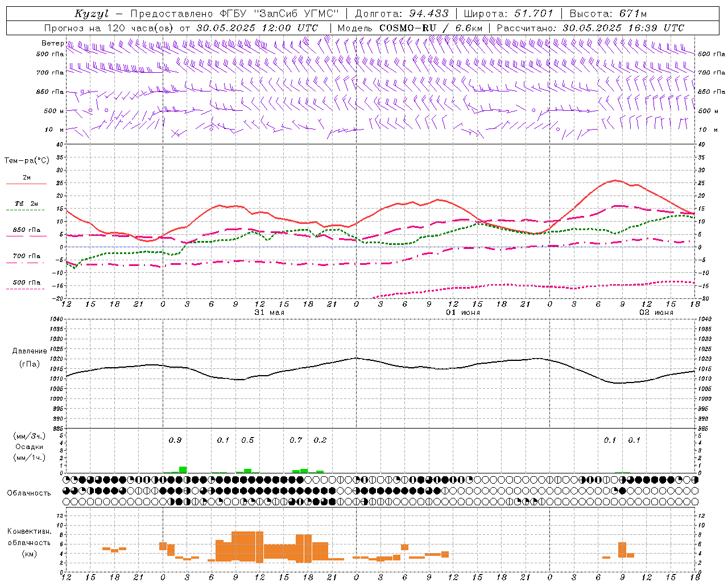The image size is (728, 582).
Task: Click the Td 2м dew point legend label
Action: pos(27,203)
